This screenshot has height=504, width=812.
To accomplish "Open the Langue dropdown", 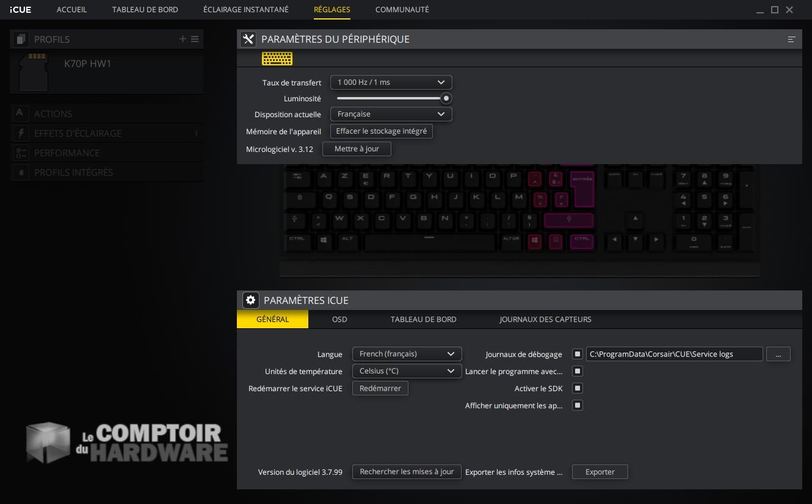I will (x=407, y=354).
